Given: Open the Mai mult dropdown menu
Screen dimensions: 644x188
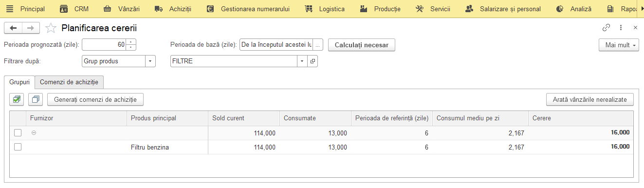Looking at the screenshot, I should 619,45.
